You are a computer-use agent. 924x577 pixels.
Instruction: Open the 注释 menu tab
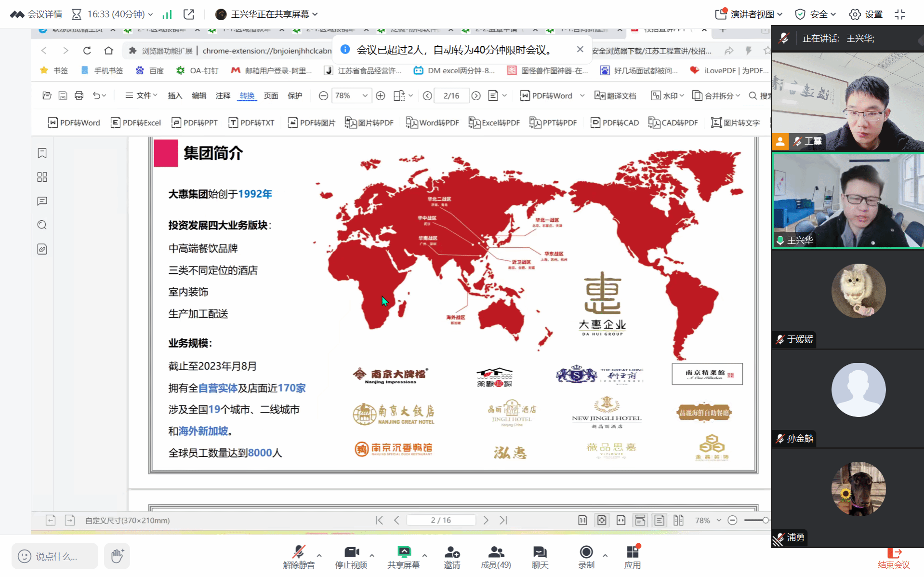point(223,95)
